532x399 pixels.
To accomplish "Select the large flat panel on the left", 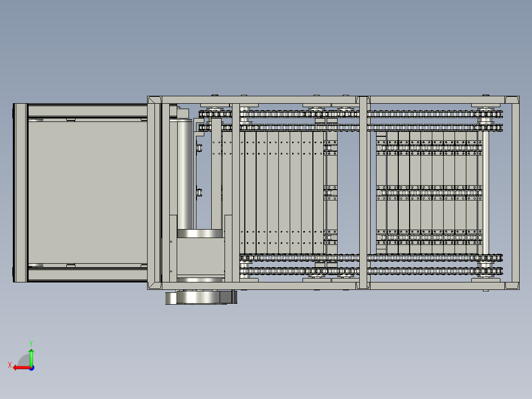I will 87,193.
